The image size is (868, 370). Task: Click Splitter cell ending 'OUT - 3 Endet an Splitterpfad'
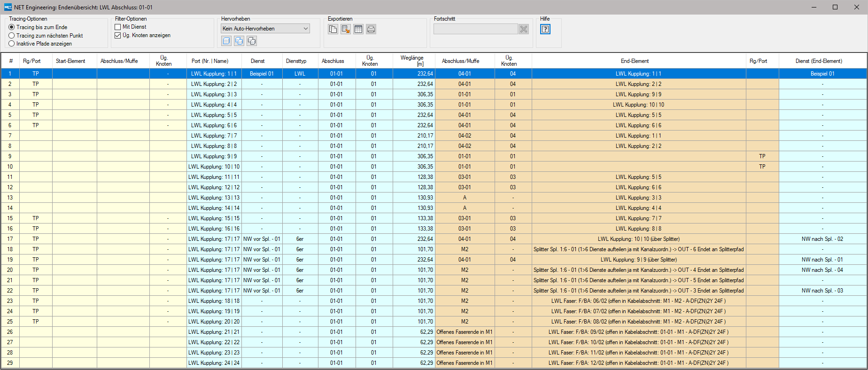(638, 291)
